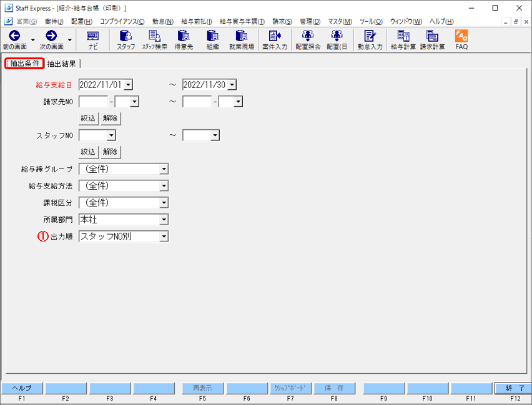Viewport: 532px width, 405px height.
Task: Open the コンプライアンス(C) menu
Action: click(122, 21)
